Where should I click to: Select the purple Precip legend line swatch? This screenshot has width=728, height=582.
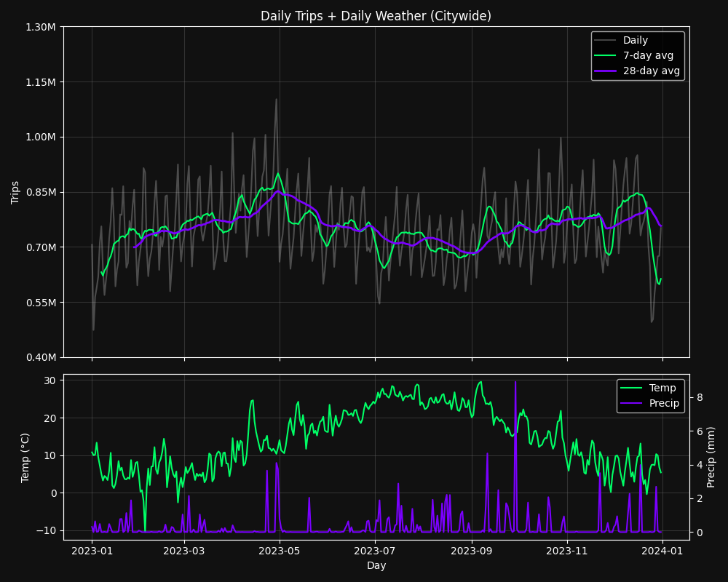coord(630,403)
